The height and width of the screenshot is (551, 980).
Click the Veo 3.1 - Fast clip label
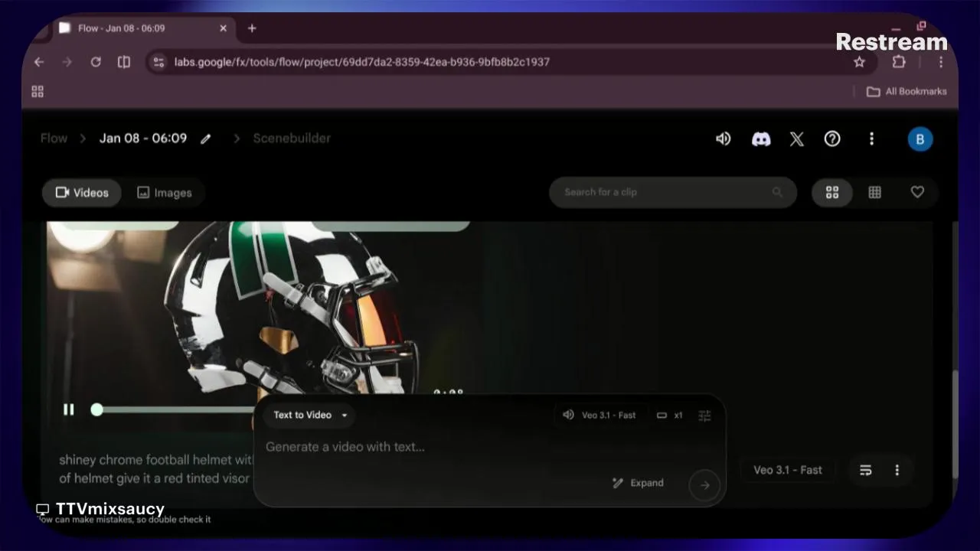pyautogui.click(x=787, y=470)
